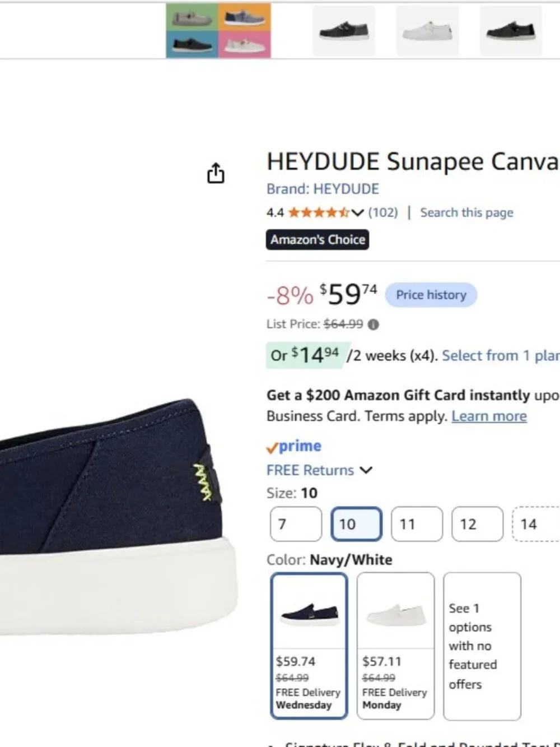The width and height of the screenshot is (560, 747).
Task: Open Learn more gift card terms
Action: [489, 416]
